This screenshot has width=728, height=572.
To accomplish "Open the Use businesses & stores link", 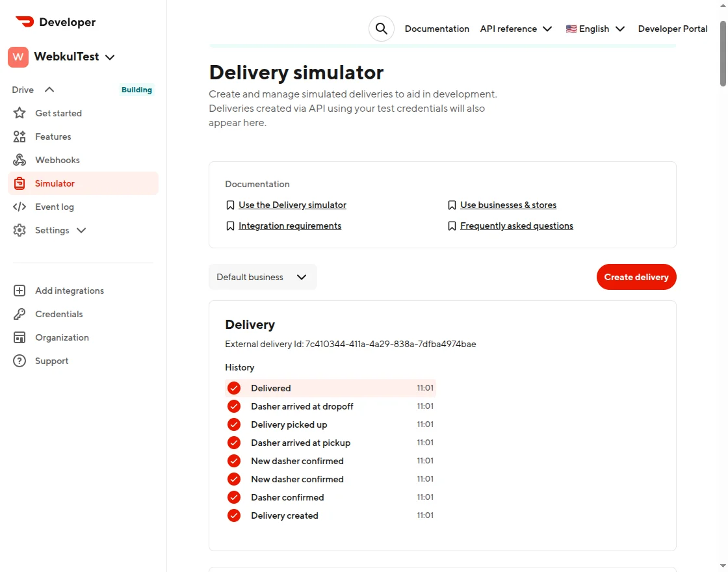I will click(508, 205).
